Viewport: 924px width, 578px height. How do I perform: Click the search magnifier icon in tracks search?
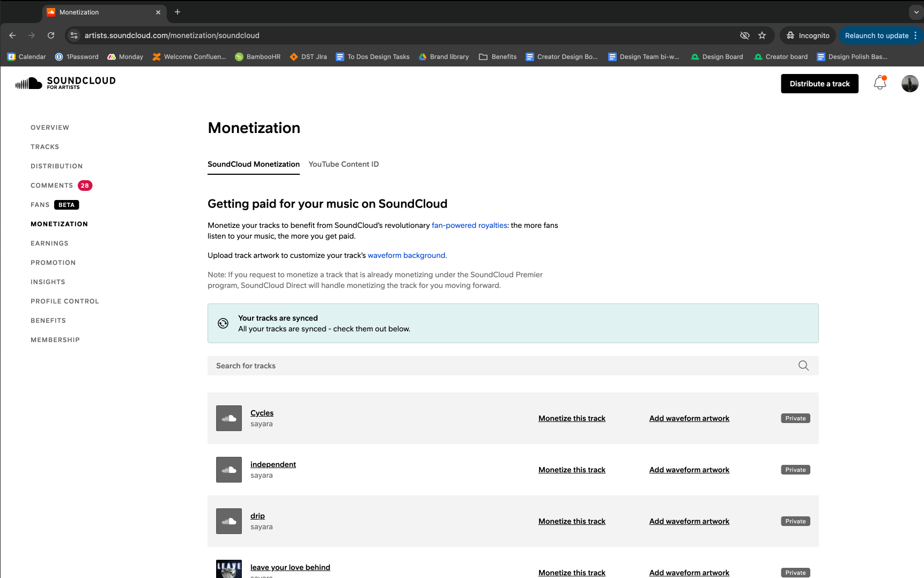[x=803, y=365]
